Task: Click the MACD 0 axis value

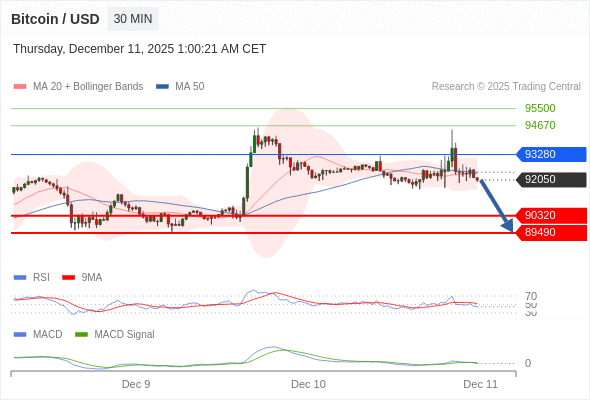Action: click(528, 363)
